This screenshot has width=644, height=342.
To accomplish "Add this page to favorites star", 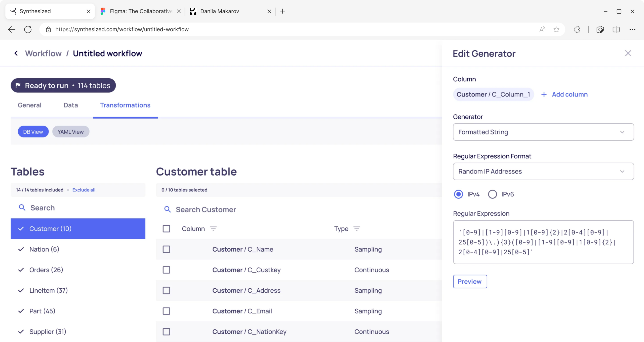I will [556, 29].
